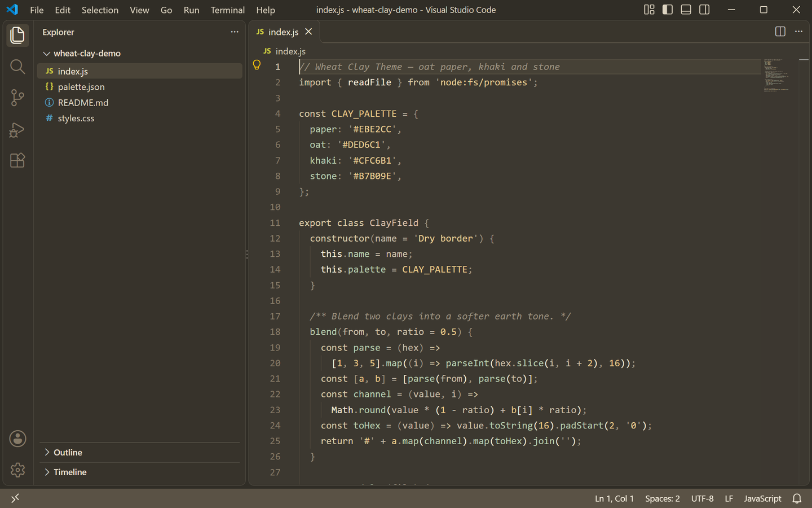Screen dimensions: 812x508
Task: Open the Help menu
Action: 266,10
